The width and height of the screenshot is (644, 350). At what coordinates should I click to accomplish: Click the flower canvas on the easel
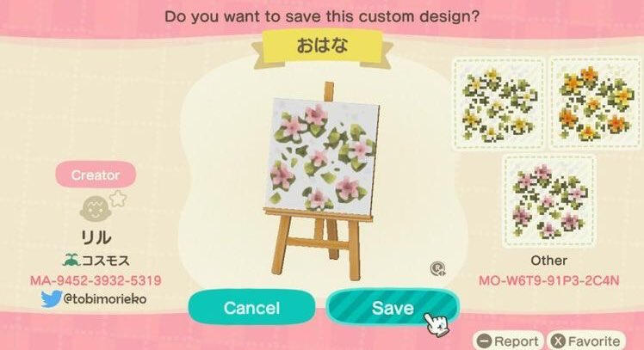tap(322, 157)
